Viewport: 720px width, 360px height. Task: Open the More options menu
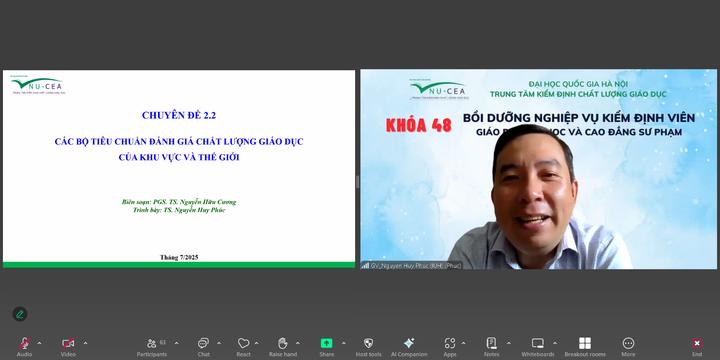[x=628, y=347]
